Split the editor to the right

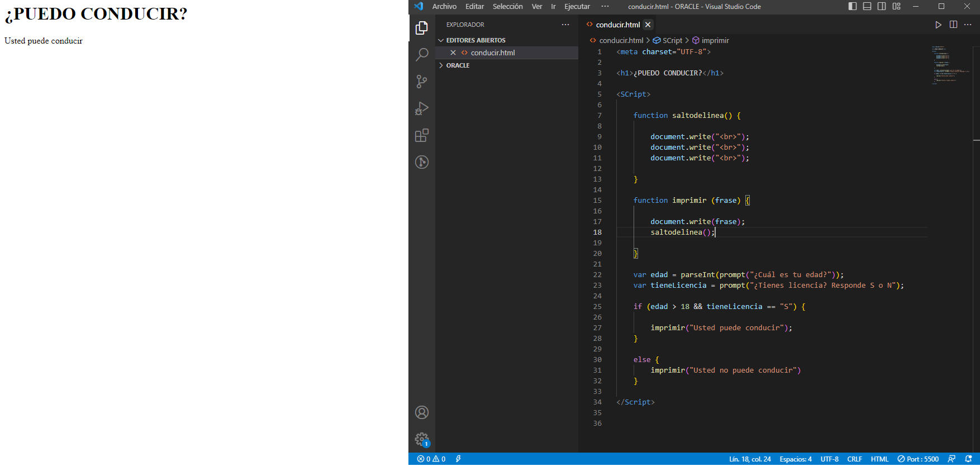coord(953,25)
